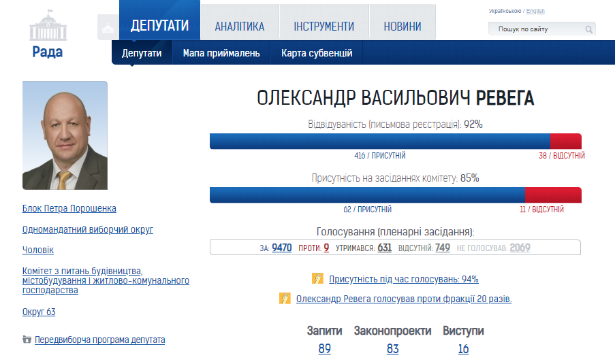This screenshot has width=615, height=364.
Task: Open voted against faction 20 times link
Action: [404, 299]
